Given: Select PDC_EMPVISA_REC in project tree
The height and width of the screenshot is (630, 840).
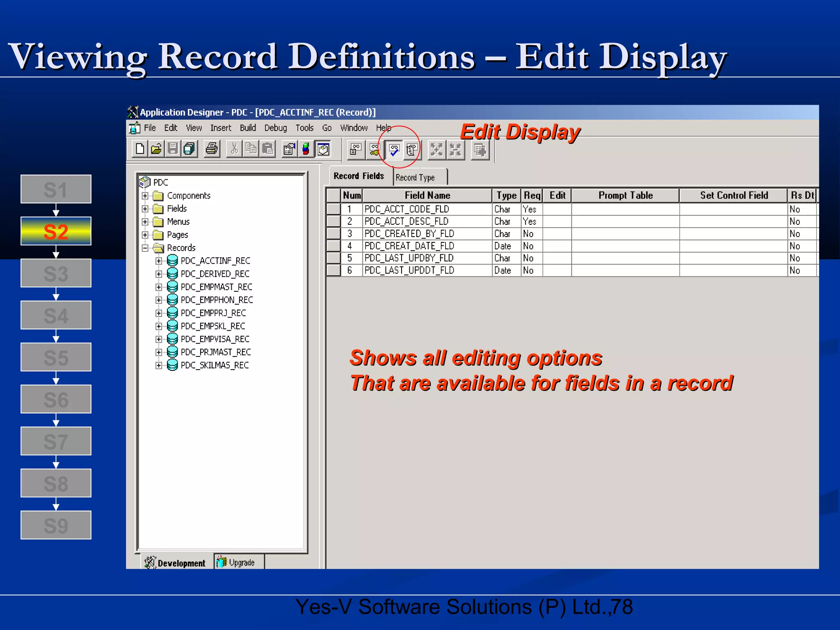Looking at the screenshot, I should point(215,339).
